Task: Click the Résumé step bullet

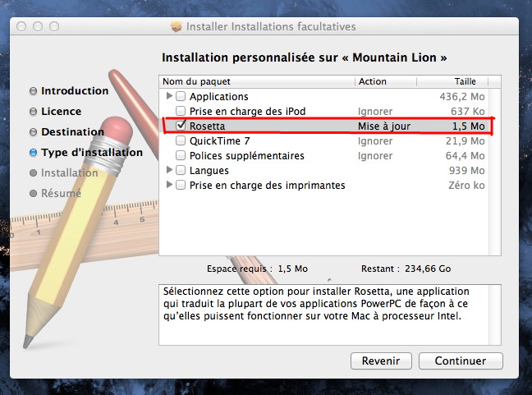Action: [x=33, y=193]
